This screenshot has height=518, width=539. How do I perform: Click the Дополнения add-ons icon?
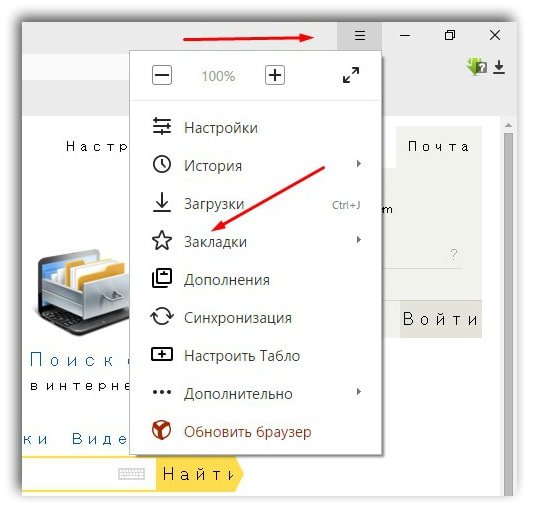(x=162, y=278)
